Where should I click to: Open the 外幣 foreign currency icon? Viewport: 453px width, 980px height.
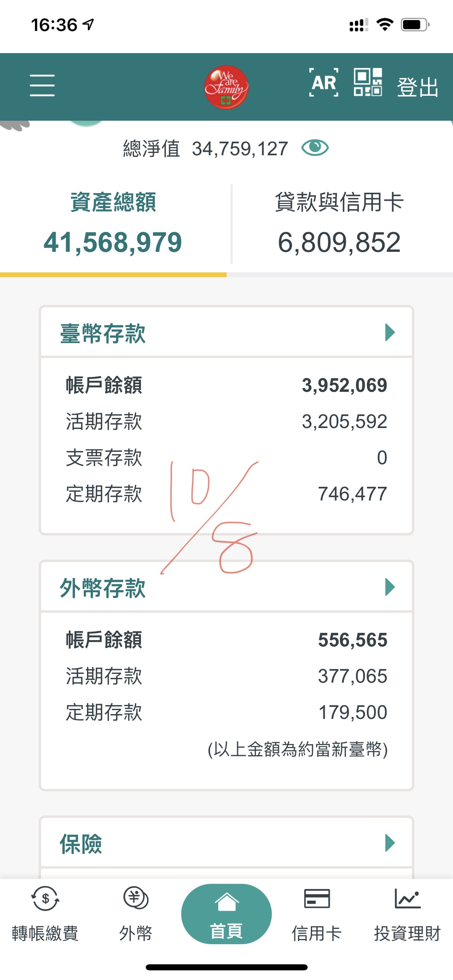pos(136,899)
